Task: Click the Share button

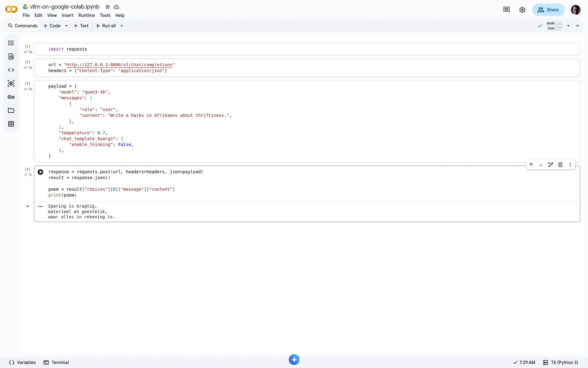Action: pos(548,10)
